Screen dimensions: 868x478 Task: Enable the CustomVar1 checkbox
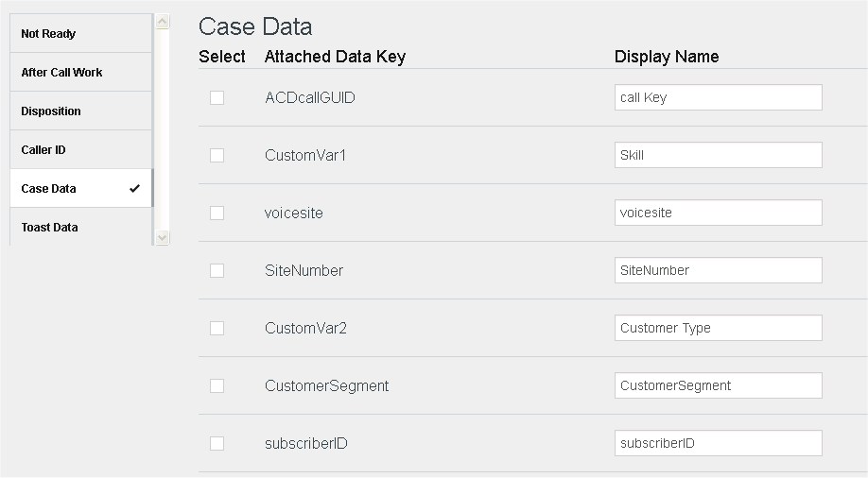[217, 155]
